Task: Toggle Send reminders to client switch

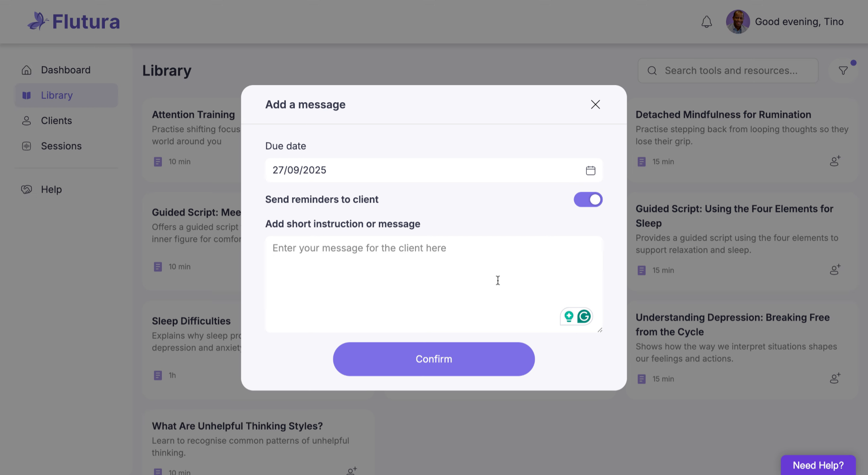Action: [x=588, y=199]
